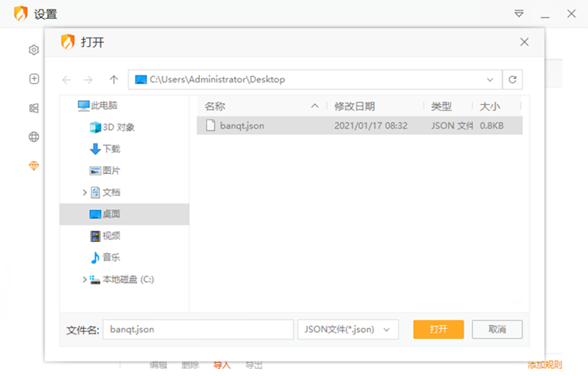The height and width of the screenshot is (376, 588).
Task: Select the plus-box sidebar icon
Action: 34,79
